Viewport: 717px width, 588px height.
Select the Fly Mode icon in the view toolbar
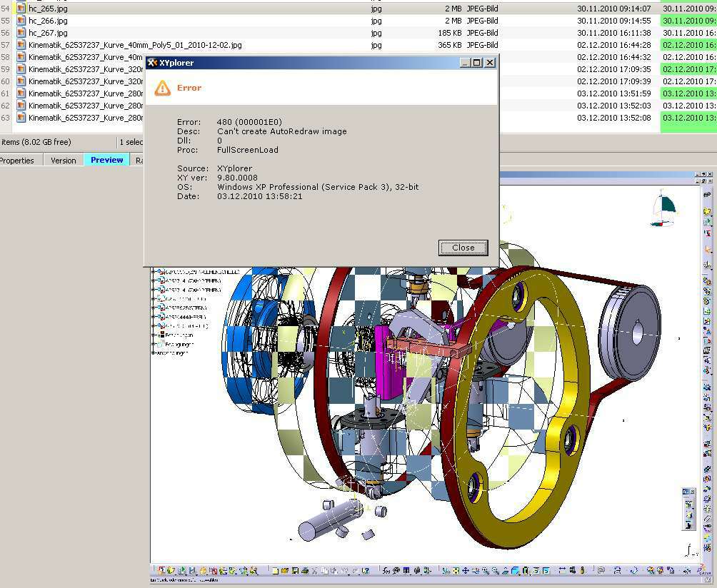pyautogui.click(x=446, y=572)
